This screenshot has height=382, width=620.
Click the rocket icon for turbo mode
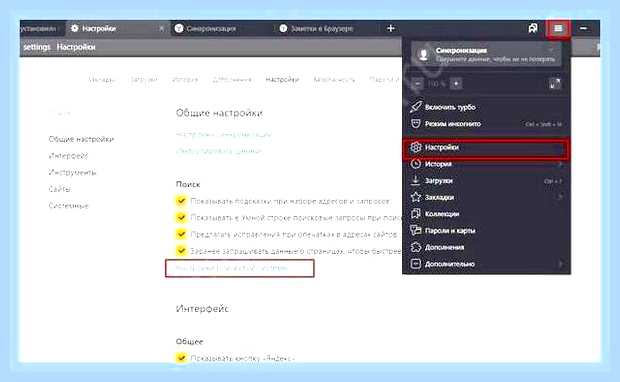(416, 106)
